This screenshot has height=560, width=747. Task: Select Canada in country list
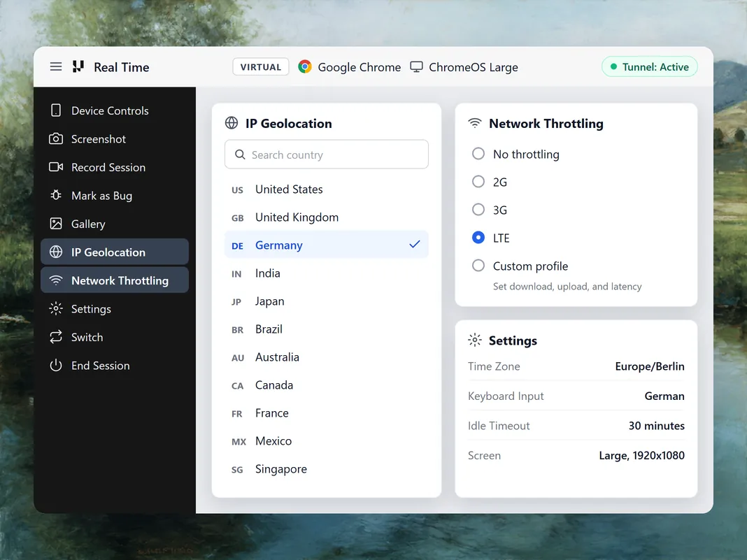click(x=327, y=385)
